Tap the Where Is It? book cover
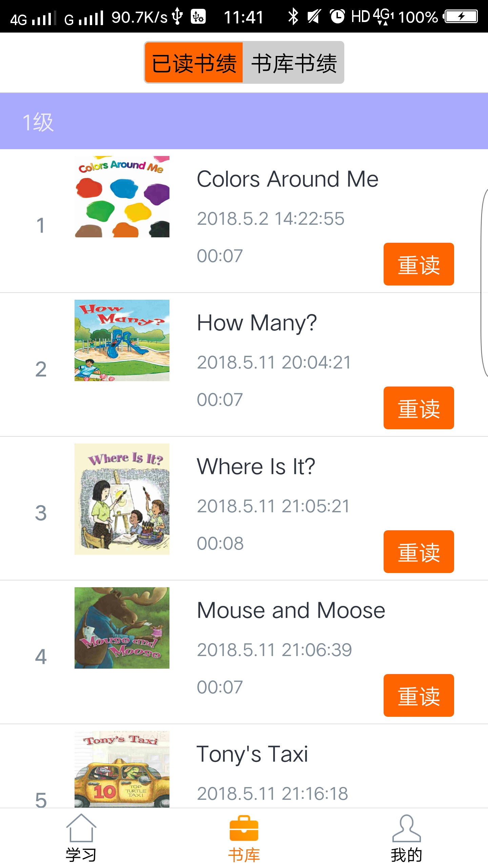The height and width of the screenshot is (868, 488). 122,499
